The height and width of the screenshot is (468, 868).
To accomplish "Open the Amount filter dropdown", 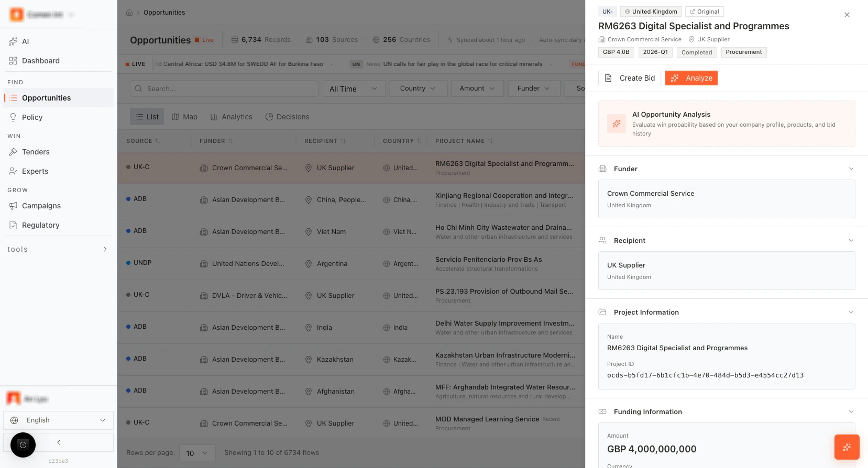I will [x=477, y=88].
